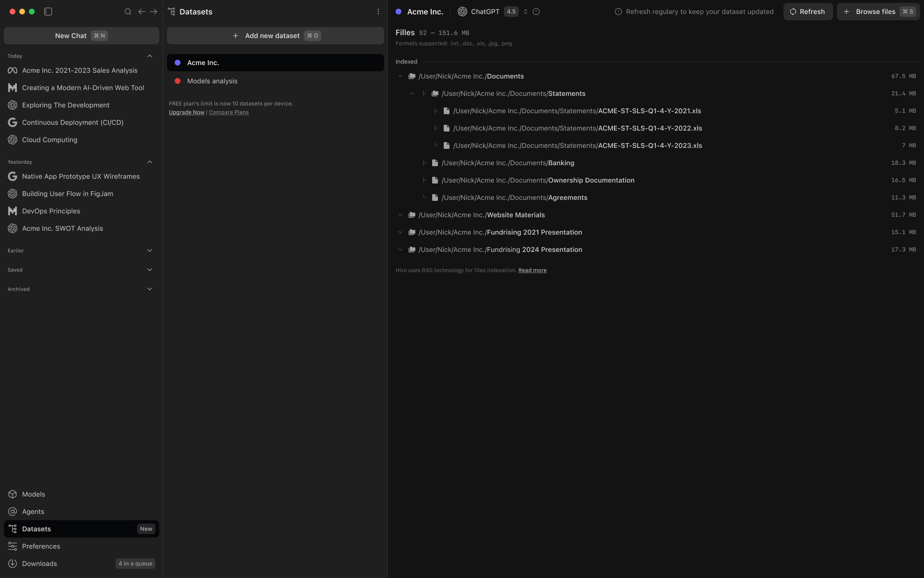This screenshot has height=578, width=924.
Task: Open Preferences from the sidebar
Action: (41, 546)
